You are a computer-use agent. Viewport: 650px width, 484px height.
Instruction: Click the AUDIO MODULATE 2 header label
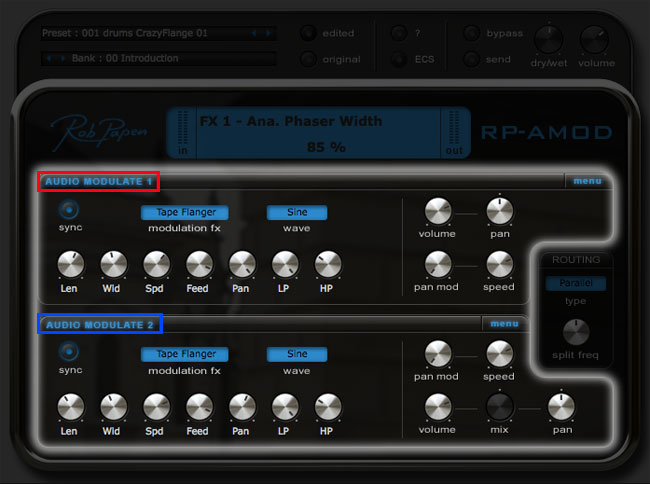(x=99, y=325)
